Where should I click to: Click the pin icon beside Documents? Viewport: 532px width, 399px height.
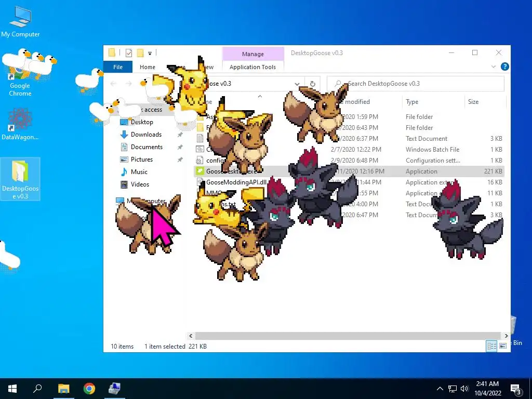coord(180,147)
